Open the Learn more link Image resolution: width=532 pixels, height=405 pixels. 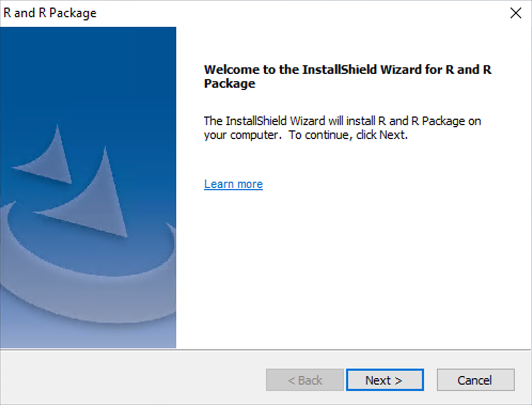click(x=233, y=184)
